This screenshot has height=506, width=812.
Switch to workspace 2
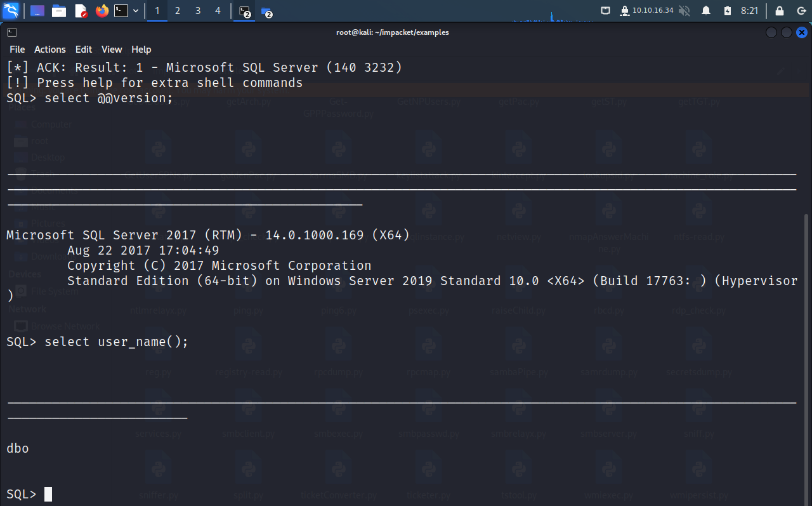[x=178, y=11]
